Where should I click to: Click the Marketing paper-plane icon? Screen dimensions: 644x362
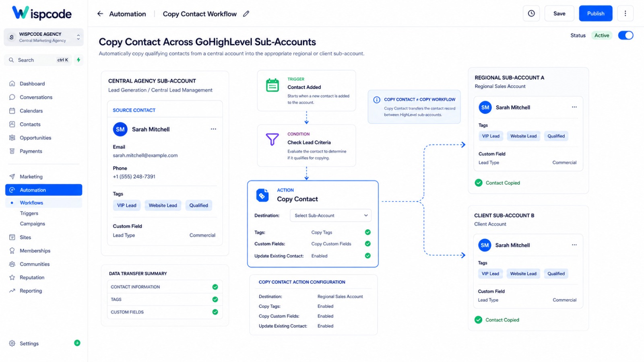pyautogui.click(x=12, y=177)
